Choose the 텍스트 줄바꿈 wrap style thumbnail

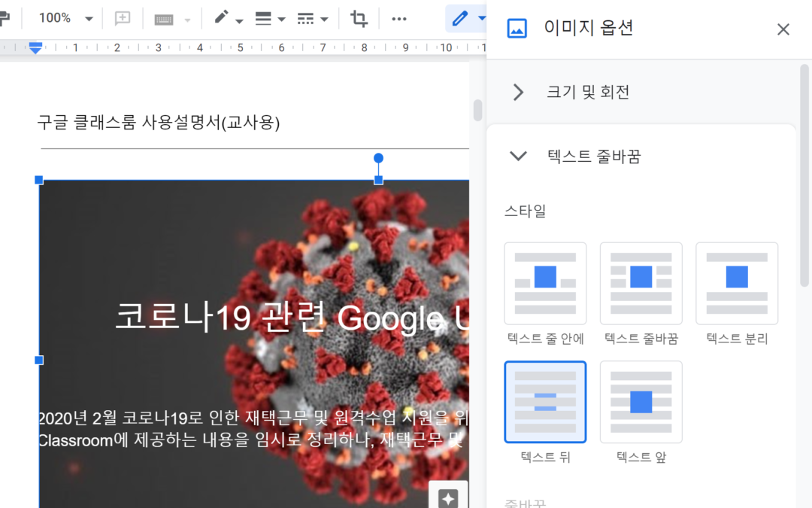(x=641, y=284)
